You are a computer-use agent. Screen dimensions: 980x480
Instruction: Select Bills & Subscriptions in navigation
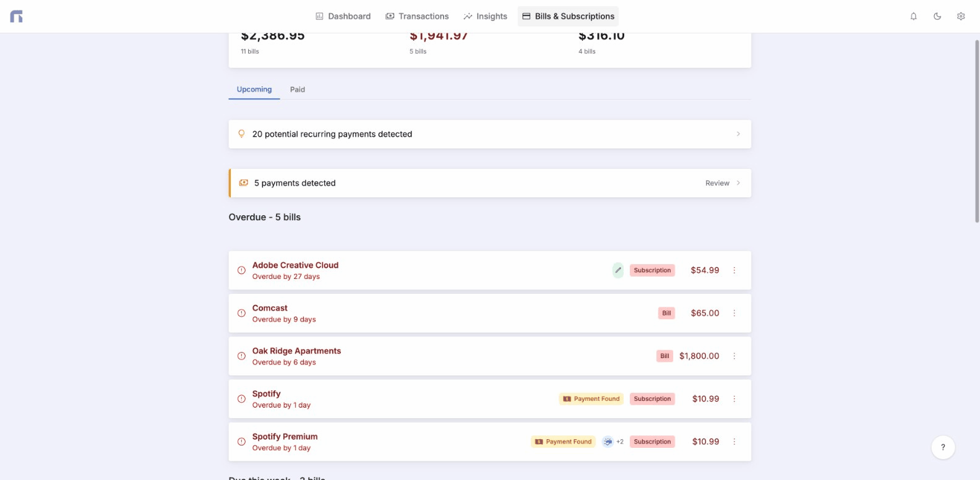(568, 16)
